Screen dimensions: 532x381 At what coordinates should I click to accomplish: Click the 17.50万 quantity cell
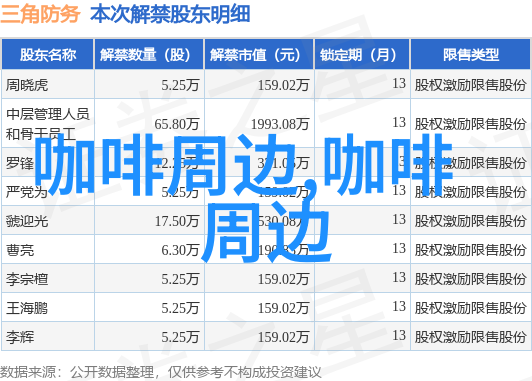[x=177, y=221]
